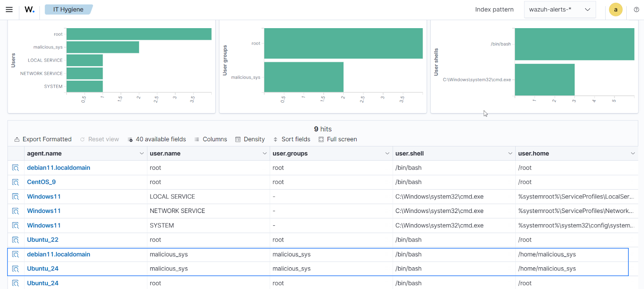Open the Density settings
Viewport: 644px width, 289px height.
[x=250, y=139]
